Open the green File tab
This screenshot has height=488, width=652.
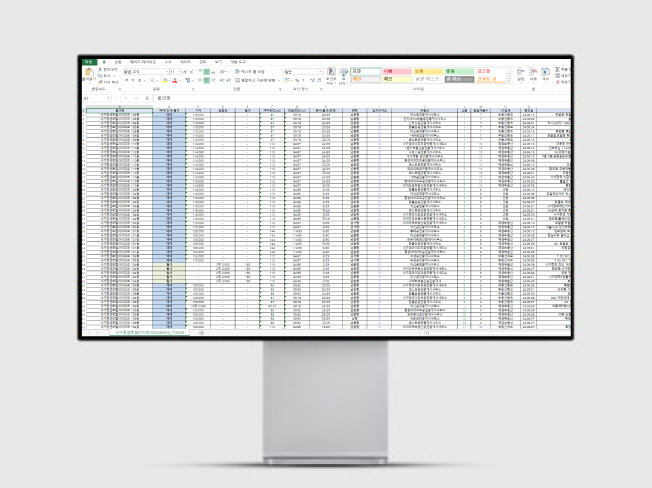tap(88, 61)
